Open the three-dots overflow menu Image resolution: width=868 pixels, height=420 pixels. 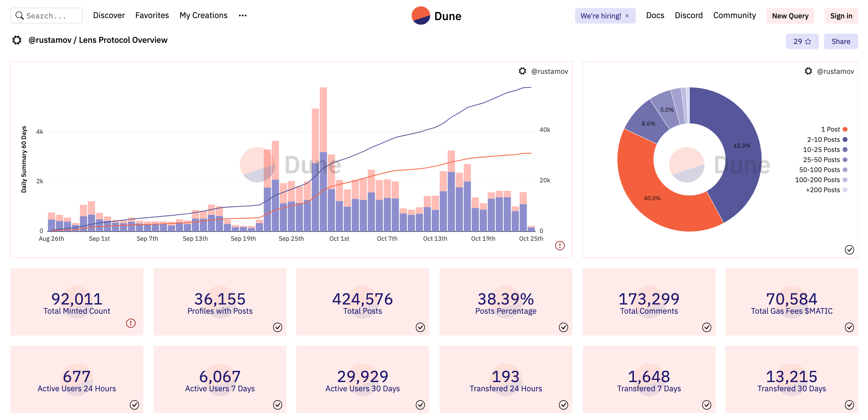[x=243, y=16]
